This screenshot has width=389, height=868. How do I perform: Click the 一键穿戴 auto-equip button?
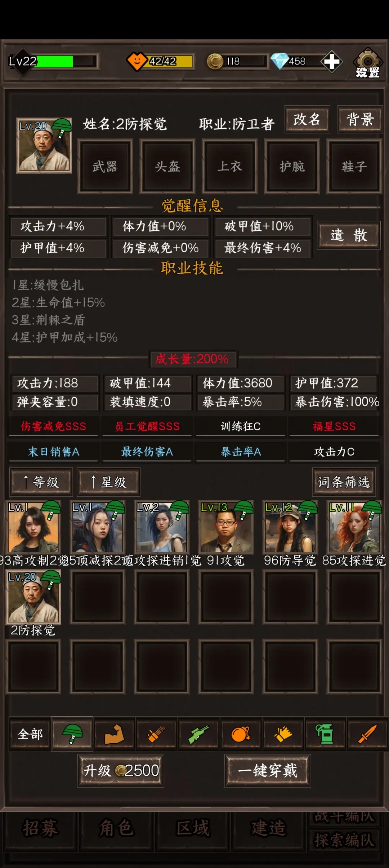(268, 771)
